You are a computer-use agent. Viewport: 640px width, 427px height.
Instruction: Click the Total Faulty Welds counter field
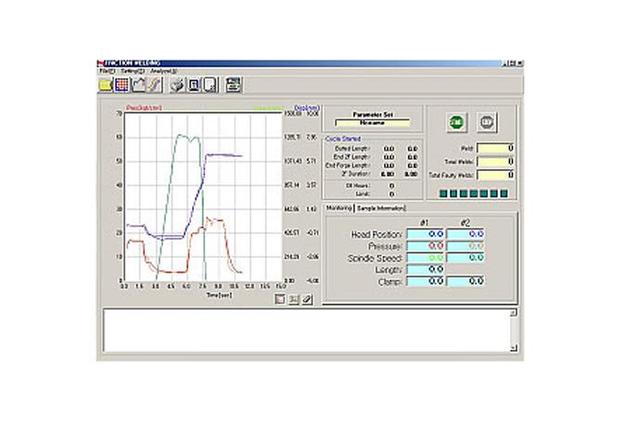[x=496, y=175]
